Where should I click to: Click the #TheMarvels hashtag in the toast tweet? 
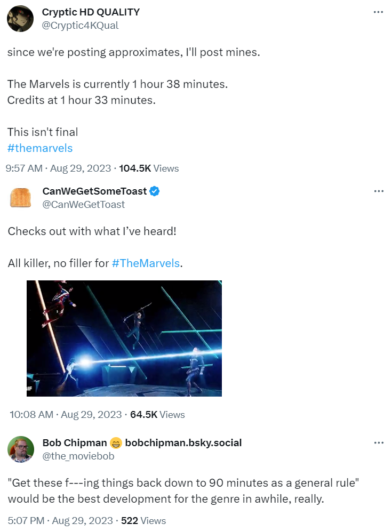[x=146, y=263]
